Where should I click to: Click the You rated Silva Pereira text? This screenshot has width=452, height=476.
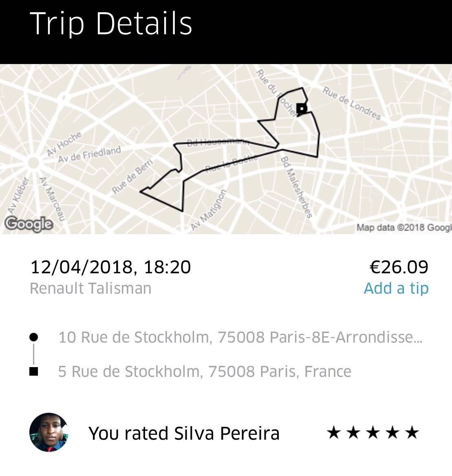[184, 433]
